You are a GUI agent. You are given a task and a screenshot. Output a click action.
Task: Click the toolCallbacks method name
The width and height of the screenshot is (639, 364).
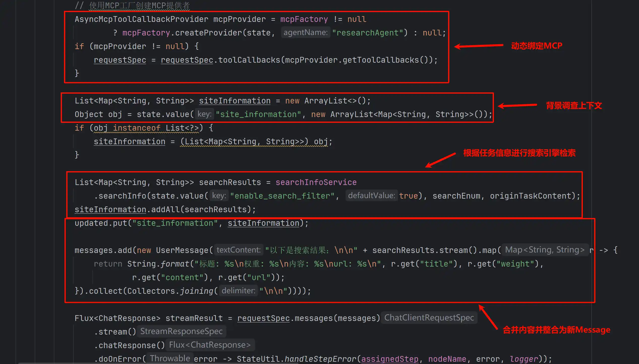249,60
